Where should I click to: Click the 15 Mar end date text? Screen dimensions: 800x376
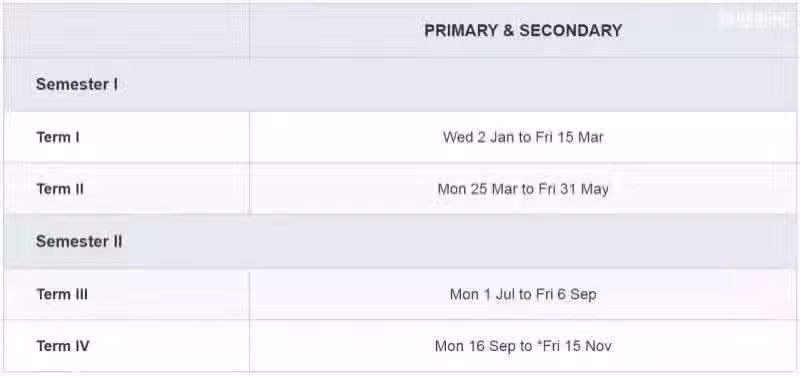pyautogui.click(x=581, y=138)
